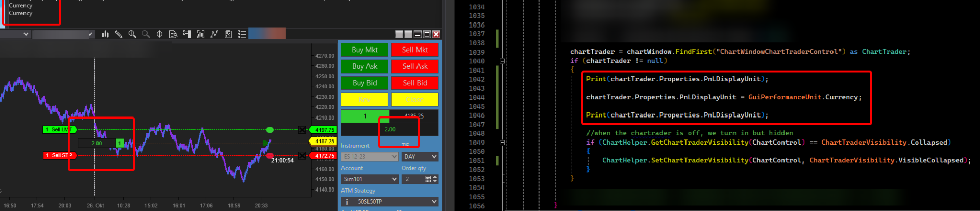This screenshot has height=211, width=980.
Task: Open the strategies clipboard icon
Action: tap(228, 34)
